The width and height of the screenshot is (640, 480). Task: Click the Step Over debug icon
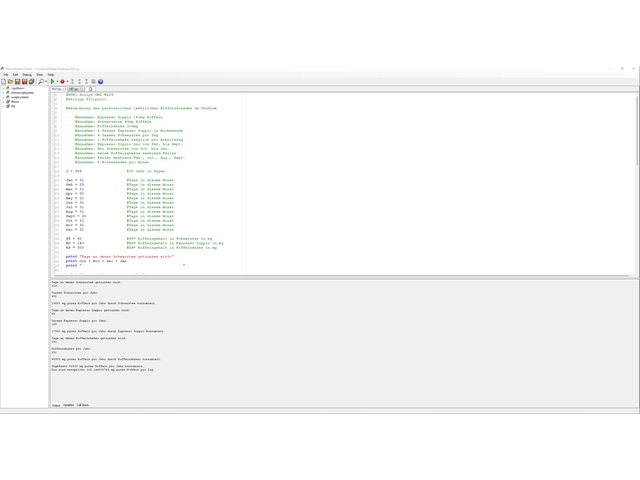point(80,82)
